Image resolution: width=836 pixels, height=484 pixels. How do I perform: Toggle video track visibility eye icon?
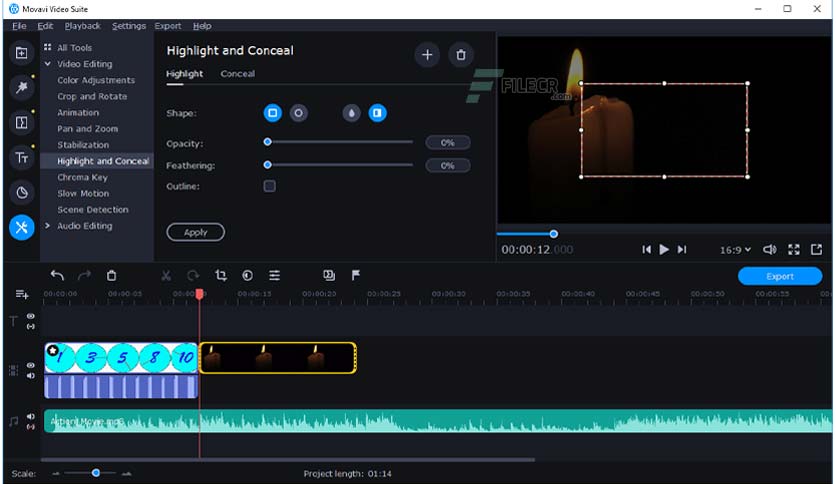click(x=31, y=365)
